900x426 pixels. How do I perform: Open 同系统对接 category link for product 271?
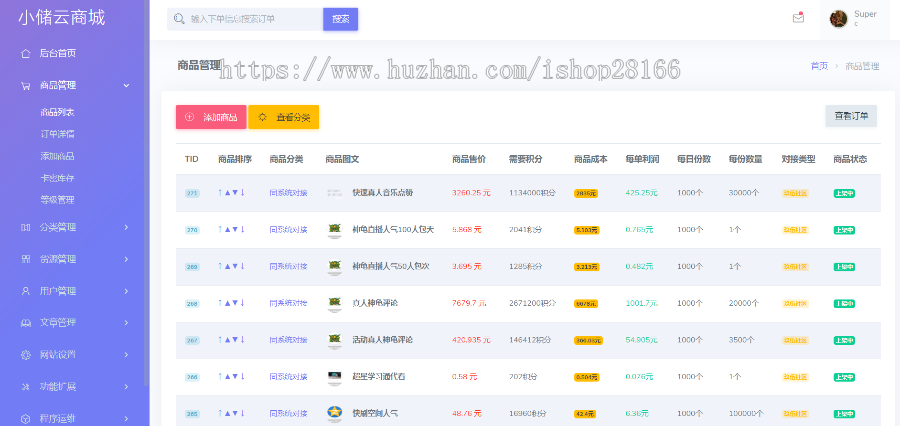point(288,193)
